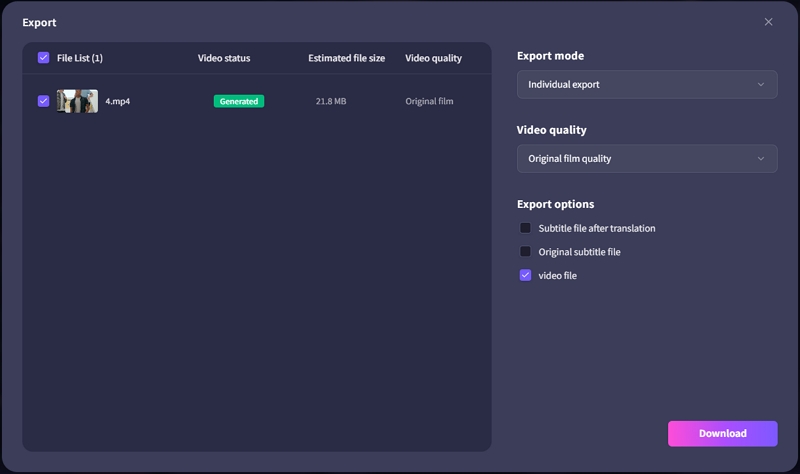Image resolution: width=800 pixels, height=474 pixels.
Task: Open the Export mode Individual export dropdown
Action: (x=647, y=84)
